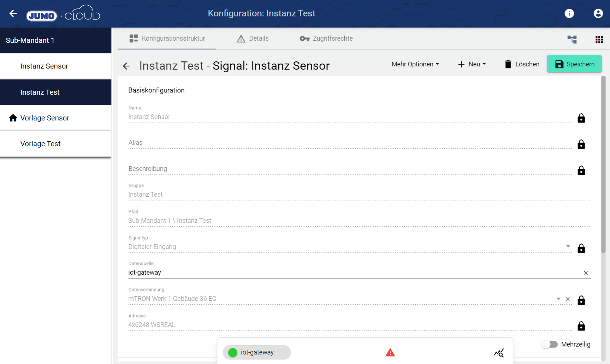Toggle the lock on the Adresse field
Viewport: 610px width, 364px height.
[x=581, y=326]
